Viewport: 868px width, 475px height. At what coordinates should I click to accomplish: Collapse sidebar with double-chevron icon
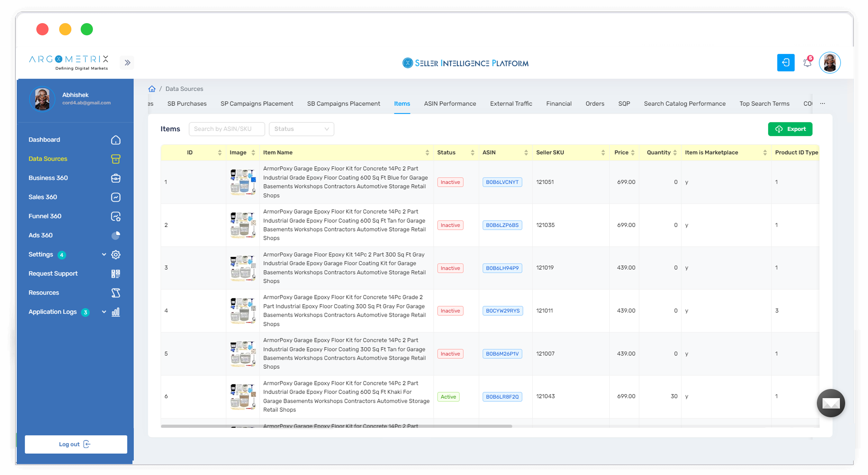pos(127,63)
